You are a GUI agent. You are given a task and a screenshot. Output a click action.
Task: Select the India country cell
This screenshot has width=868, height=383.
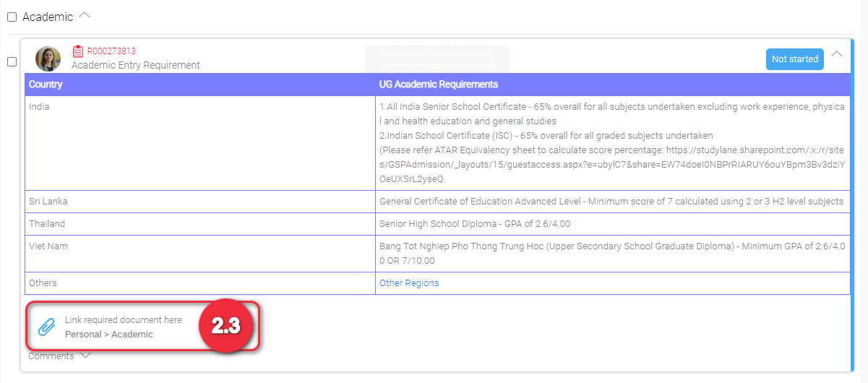[x=39, y=107]
